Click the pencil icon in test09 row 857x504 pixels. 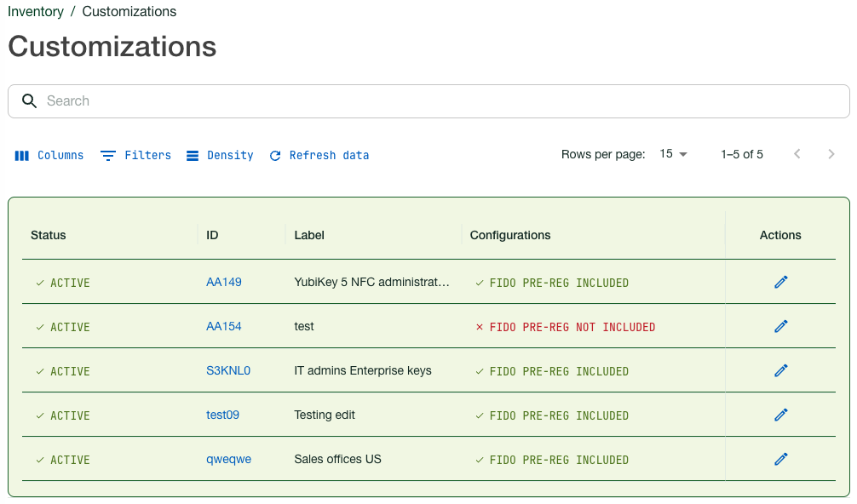pyautogui.click(x=780, y=415)
